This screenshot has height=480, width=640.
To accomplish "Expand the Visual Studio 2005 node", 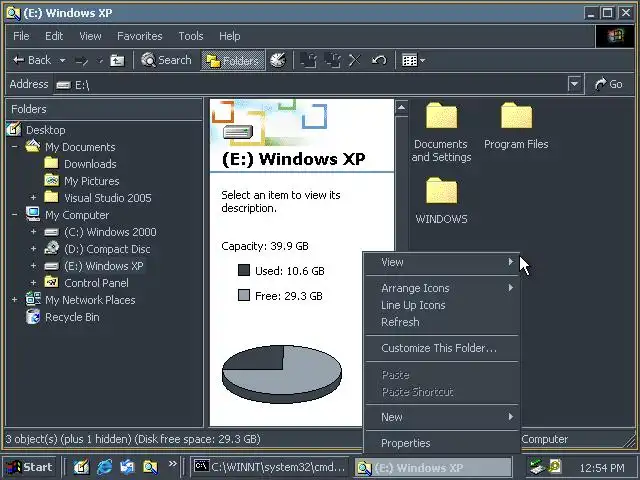I will tap(33, 198).
